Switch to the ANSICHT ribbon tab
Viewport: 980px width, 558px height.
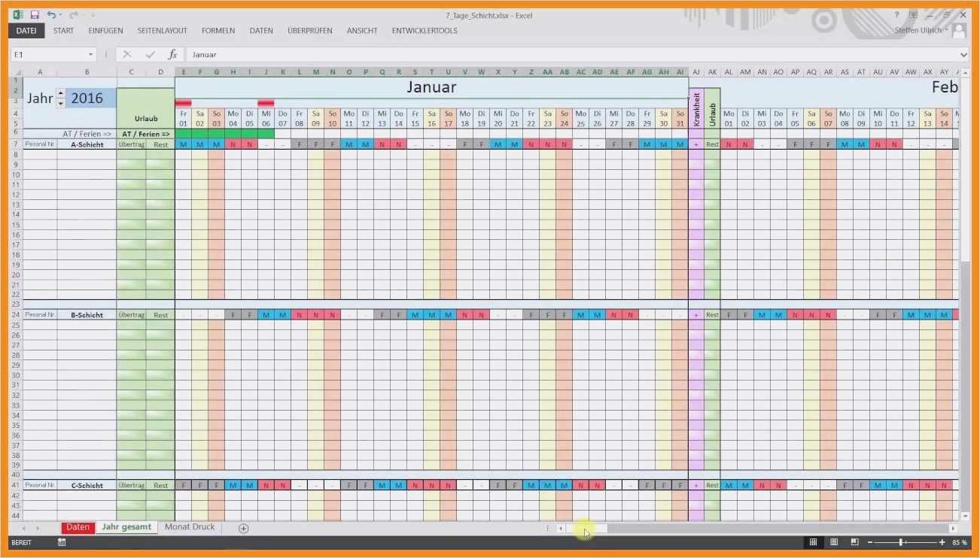pyautogui.click(x=362, y=31)
